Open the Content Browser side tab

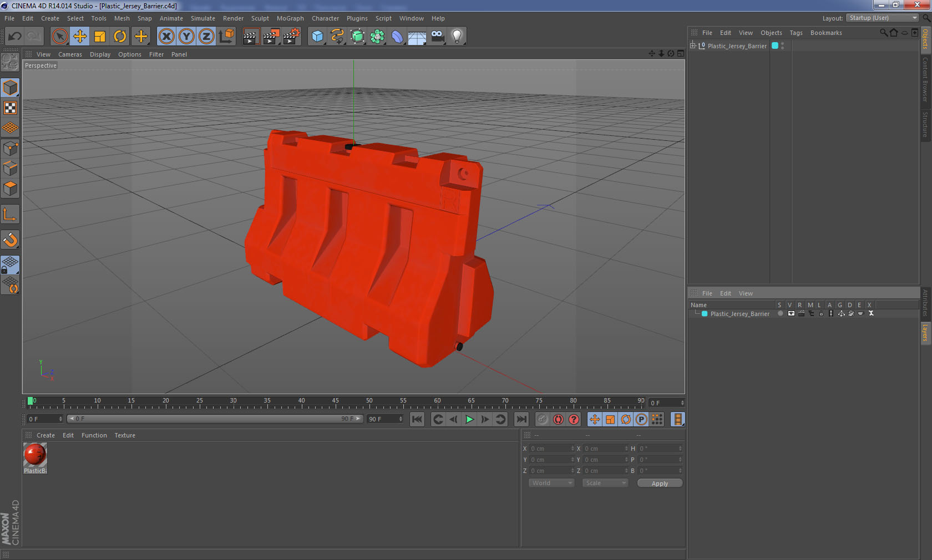[925, 79]
